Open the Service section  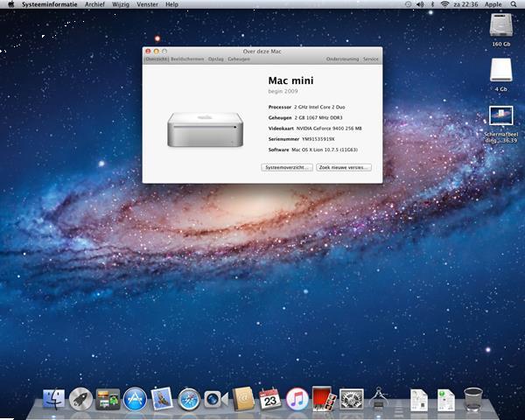pyautogui.click(x=371, y=59)
